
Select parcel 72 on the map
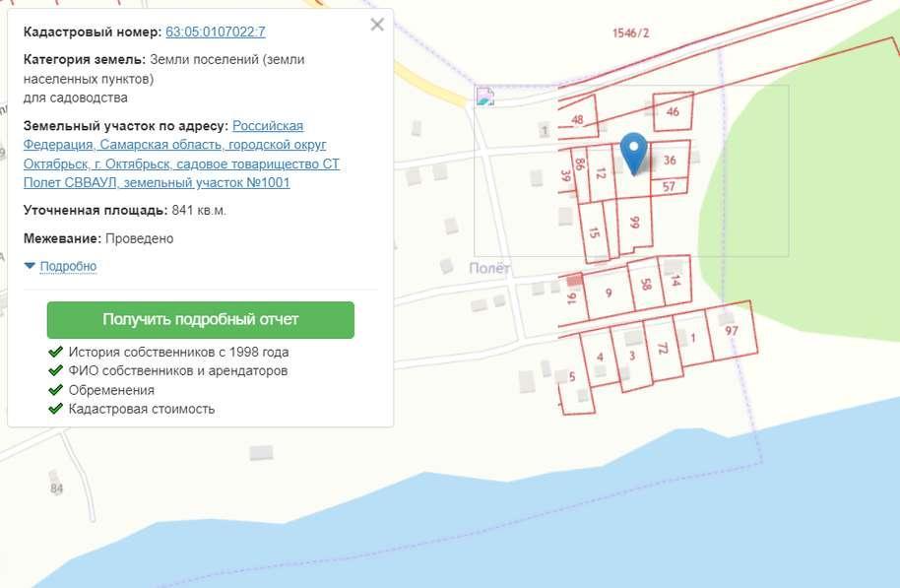(x=663, y=349)
